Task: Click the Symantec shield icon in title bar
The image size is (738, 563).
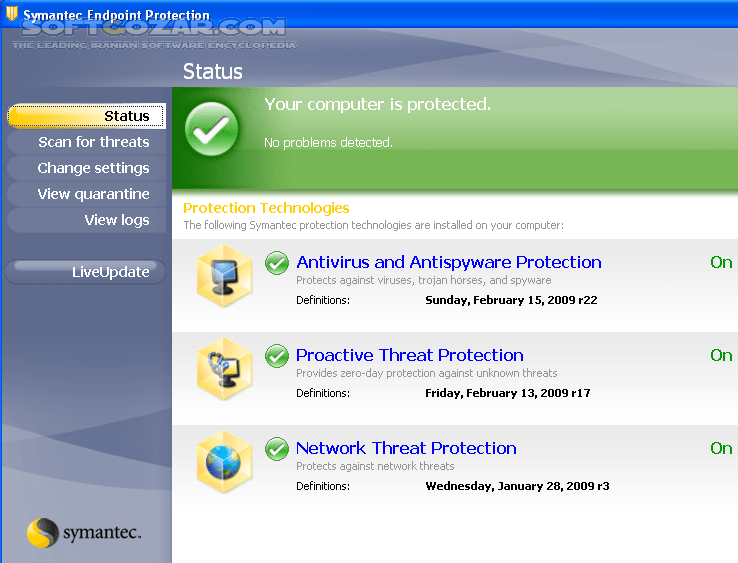Action: tap(12, 14)
